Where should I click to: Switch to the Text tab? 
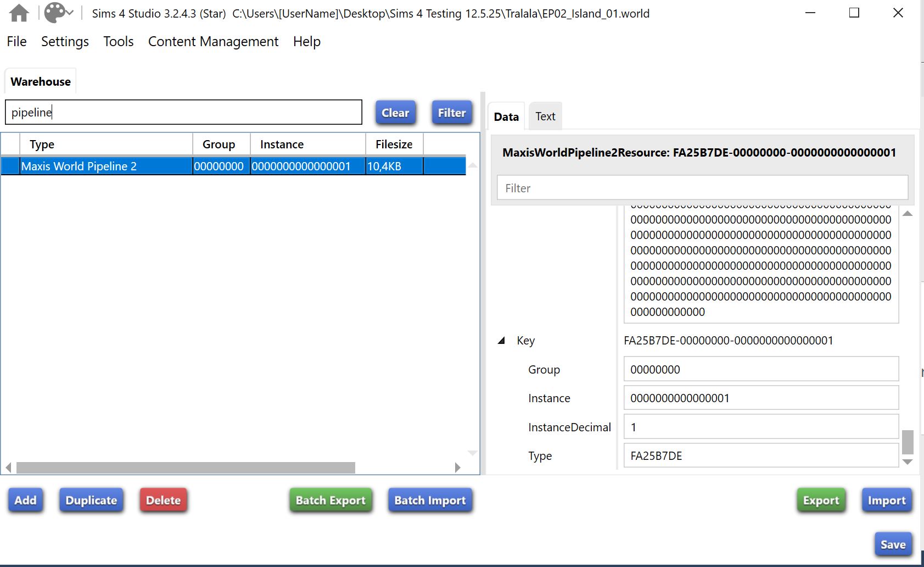[545, 116]
